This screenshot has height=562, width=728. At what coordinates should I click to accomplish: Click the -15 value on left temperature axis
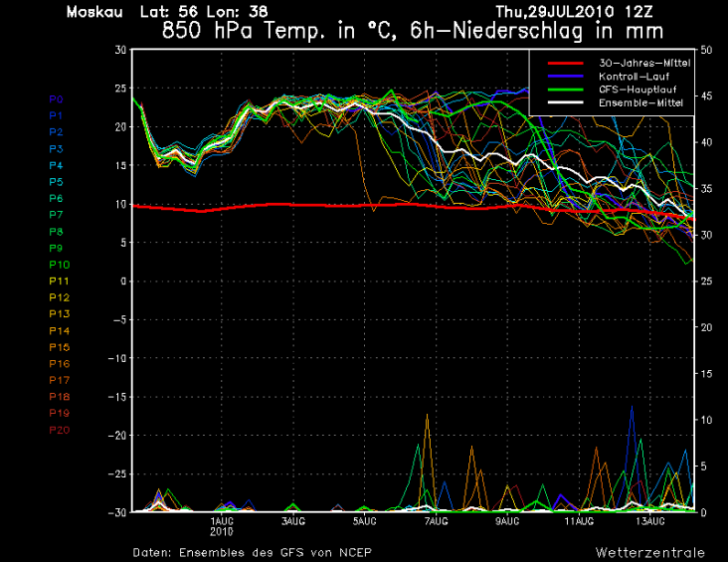click(x=117, y=397)
